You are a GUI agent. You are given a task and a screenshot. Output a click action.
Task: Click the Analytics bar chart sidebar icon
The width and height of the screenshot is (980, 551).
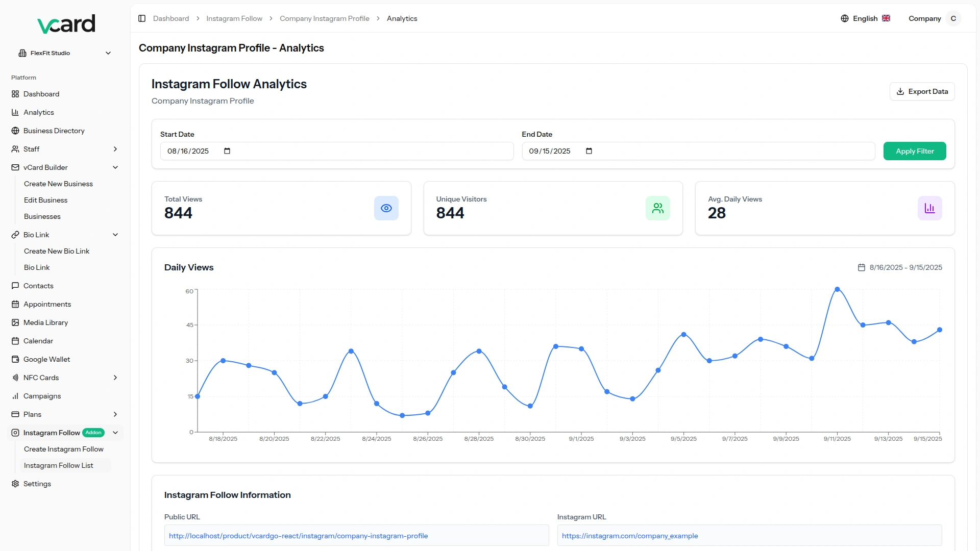coord(15,112)
